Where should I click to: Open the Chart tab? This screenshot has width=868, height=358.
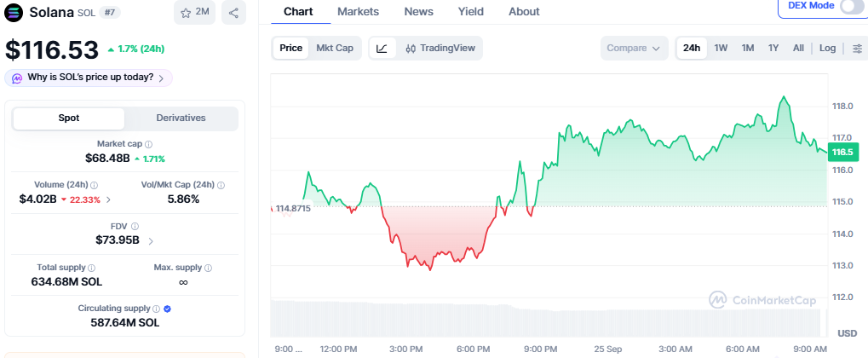pyautogui.click(x=298, y=12)
